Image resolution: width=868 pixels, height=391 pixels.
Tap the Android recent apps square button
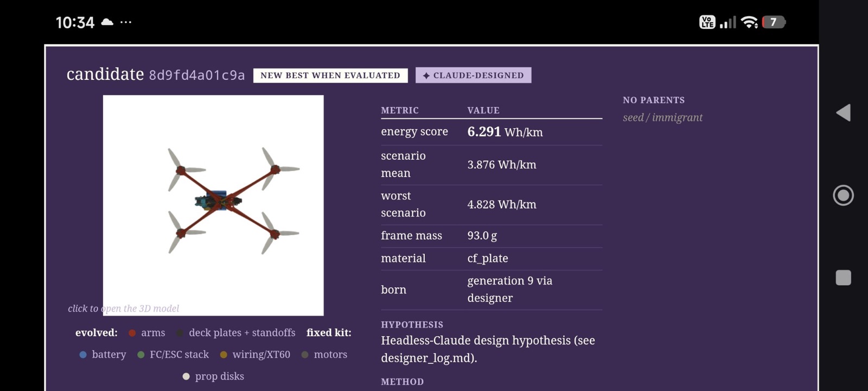coord(843,278)
